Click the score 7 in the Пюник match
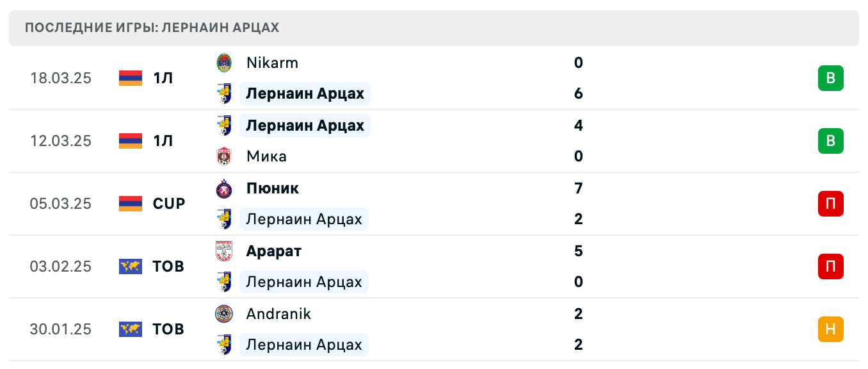 (579, 188)
